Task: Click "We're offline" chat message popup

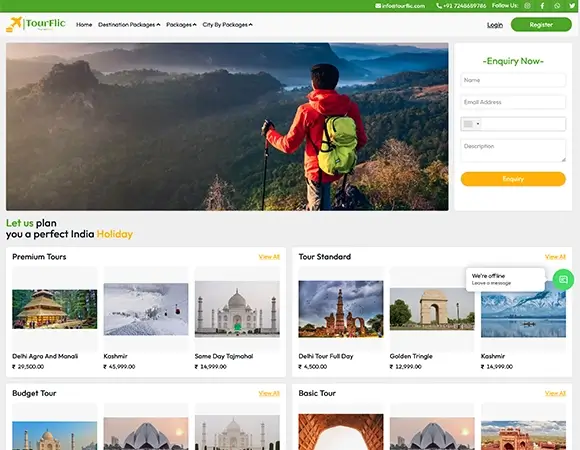Action: point(505,280)
